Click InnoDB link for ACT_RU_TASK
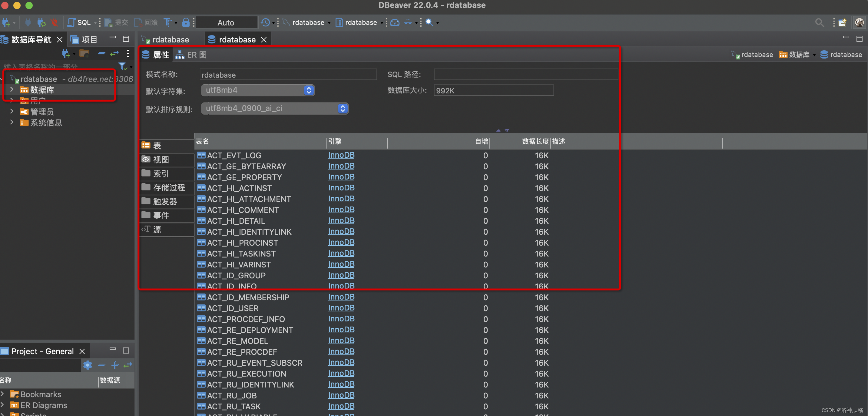The width and height of the screenshot is (868, 416). (341, 406)
